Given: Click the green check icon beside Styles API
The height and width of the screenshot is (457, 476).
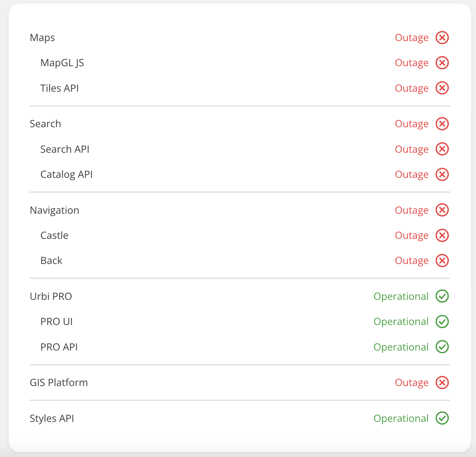Looking at the screenshot, I should click(442, 418).
